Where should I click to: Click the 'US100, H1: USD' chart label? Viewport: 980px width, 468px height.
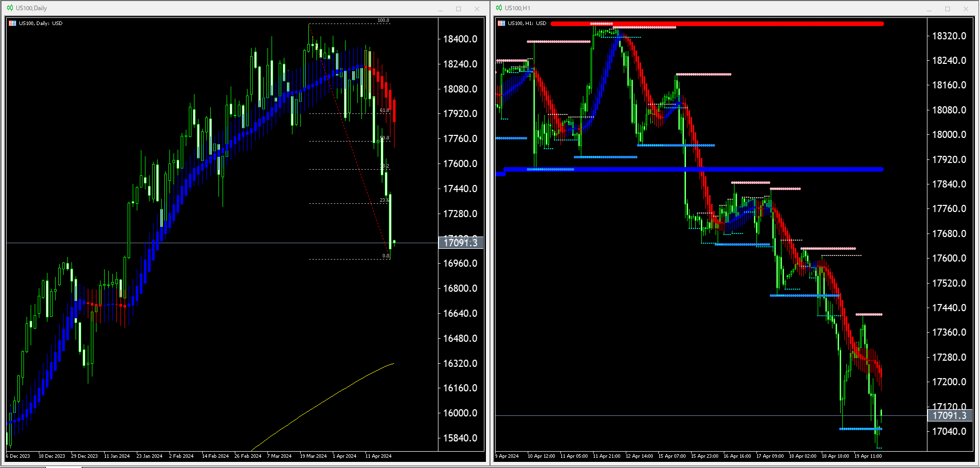coord(527,24)
